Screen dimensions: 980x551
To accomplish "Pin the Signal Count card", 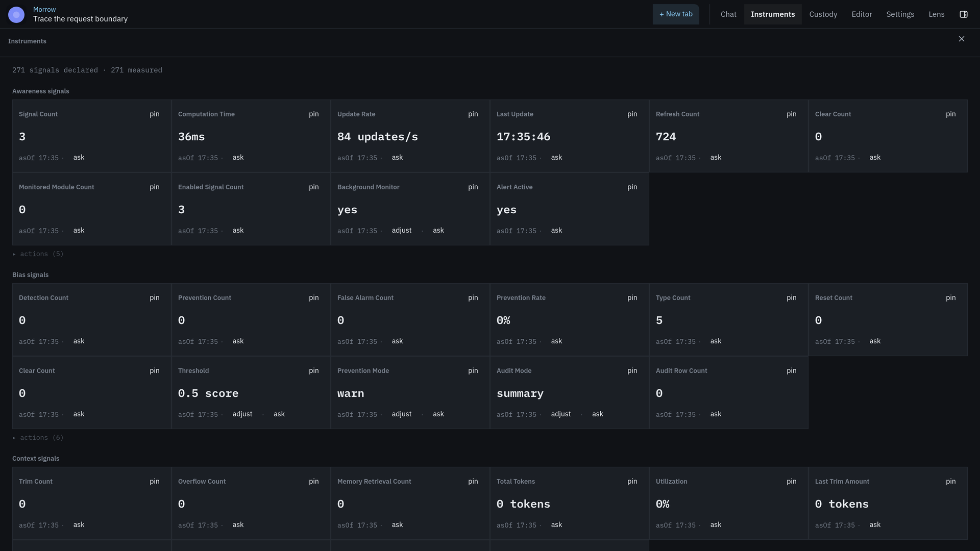I will pos(155,114).
